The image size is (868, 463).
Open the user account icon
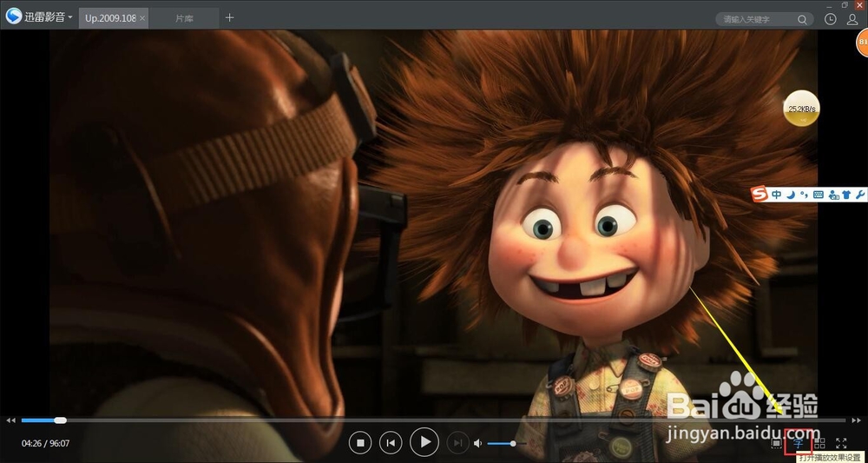[x=852, y=19]
